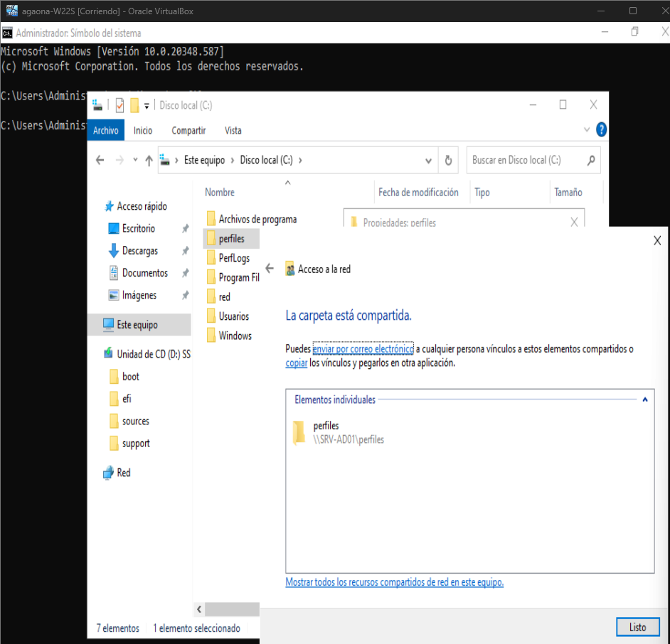Viewport: 670px width, 644px height.
Task: Select Unidad de CD (D:) drive
Action: click(x=152, y=354)
